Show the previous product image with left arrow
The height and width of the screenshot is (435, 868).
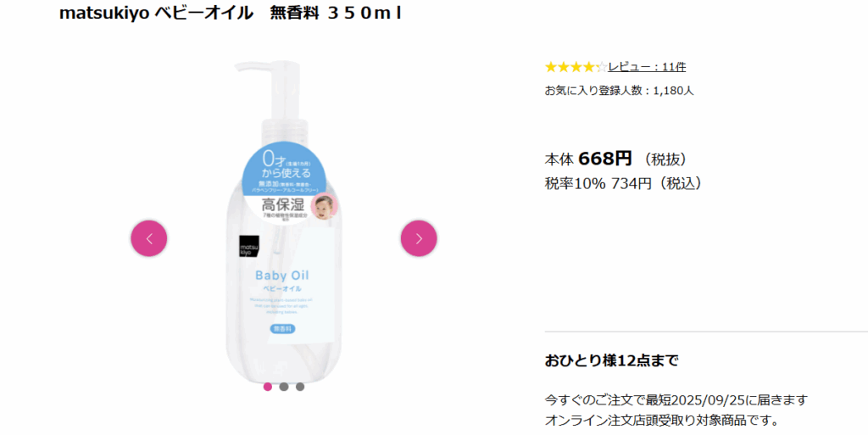(149, 238)
